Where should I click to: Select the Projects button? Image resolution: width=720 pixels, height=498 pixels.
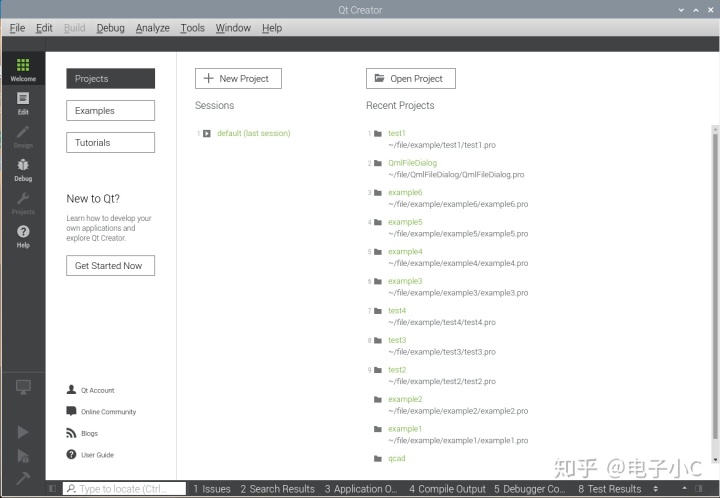[x=110, y=78]
